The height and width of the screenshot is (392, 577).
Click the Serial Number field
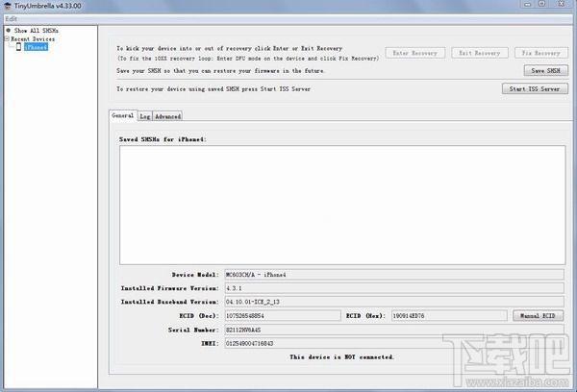[x=394, y=330]
